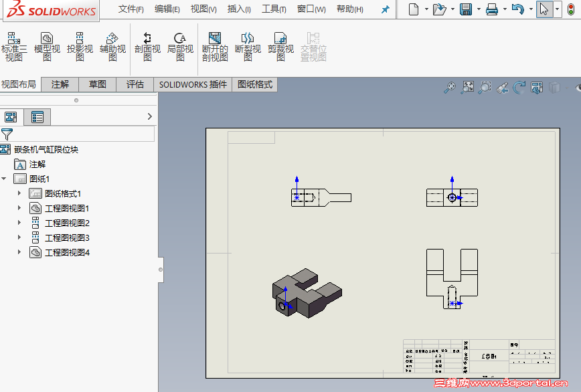The image size is (581, 392).
Task: Expand the 工程图视图4 tree node
Action: 19,252
